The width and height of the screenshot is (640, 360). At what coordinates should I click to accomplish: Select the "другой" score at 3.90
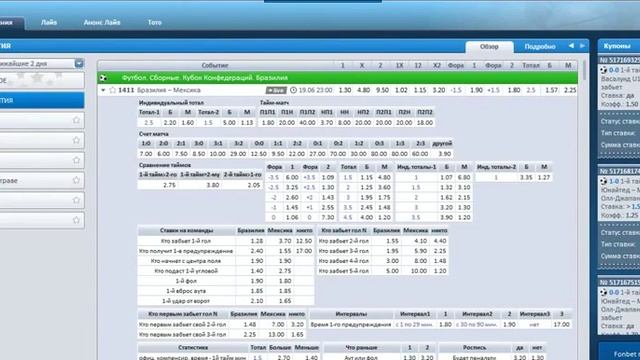tap(444, 154)
